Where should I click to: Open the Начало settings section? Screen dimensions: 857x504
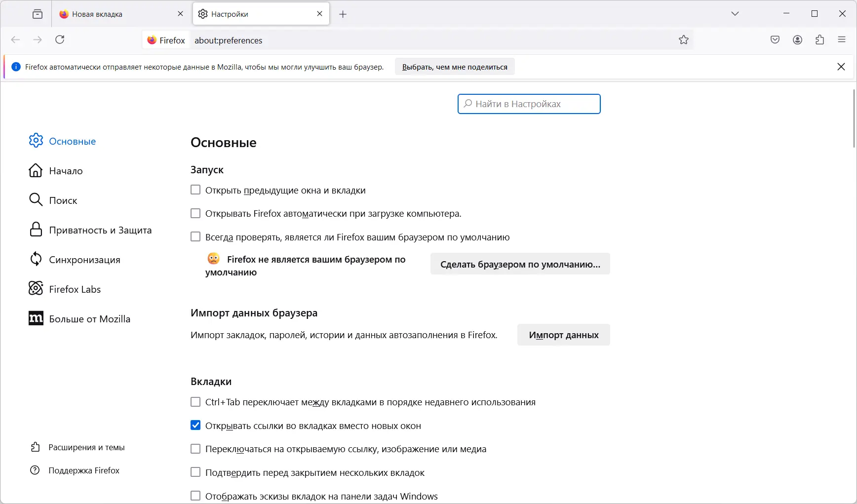click(x=65, y=170)
